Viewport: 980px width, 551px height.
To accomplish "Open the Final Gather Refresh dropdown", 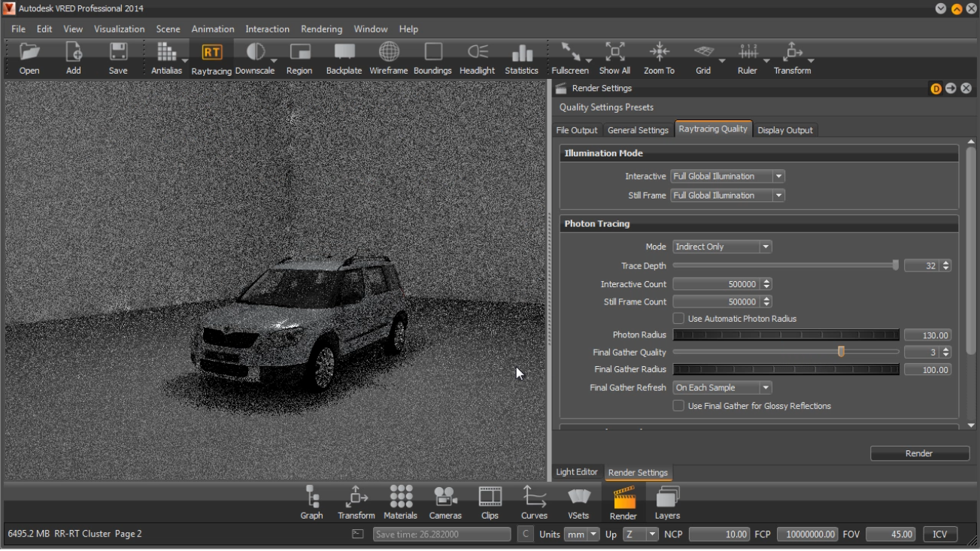I will click(722, 388).
